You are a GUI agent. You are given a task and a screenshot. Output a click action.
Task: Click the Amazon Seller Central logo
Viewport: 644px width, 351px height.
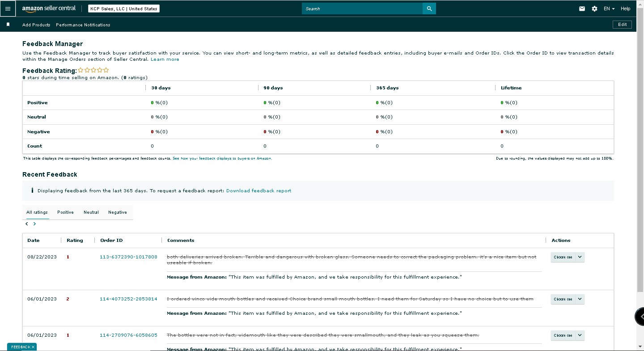click(x=49, y=8)
